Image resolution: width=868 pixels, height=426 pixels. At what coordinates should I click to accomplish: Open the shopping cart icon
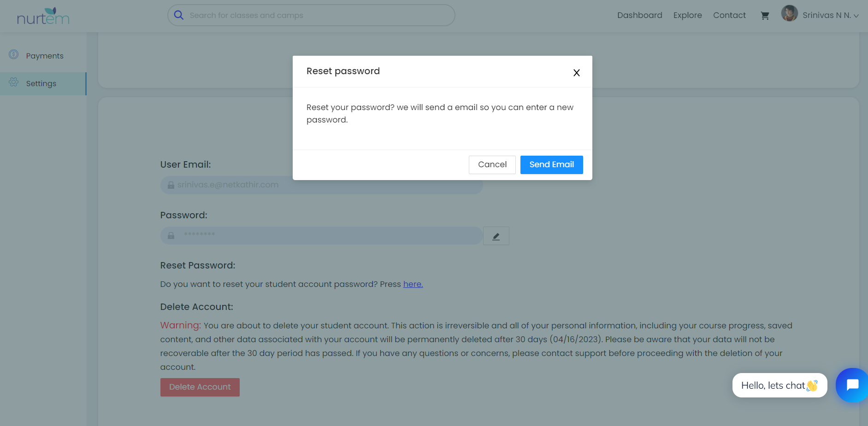coord(765,16)
